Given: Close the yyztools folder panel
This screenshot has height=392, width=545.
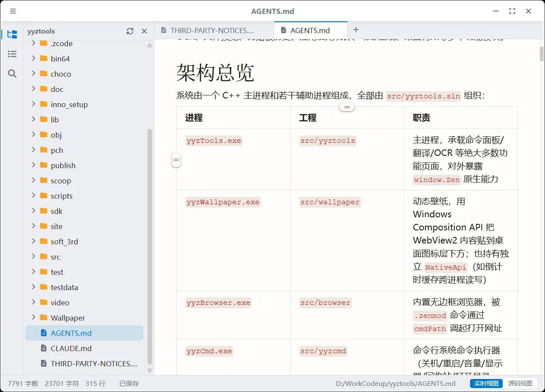Looking at the screenshot, I should click(144, 31).
